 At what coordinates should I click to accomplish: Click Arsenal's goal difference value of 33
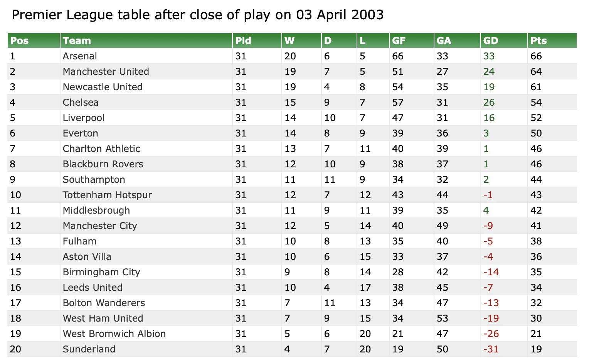pos(489,56)
